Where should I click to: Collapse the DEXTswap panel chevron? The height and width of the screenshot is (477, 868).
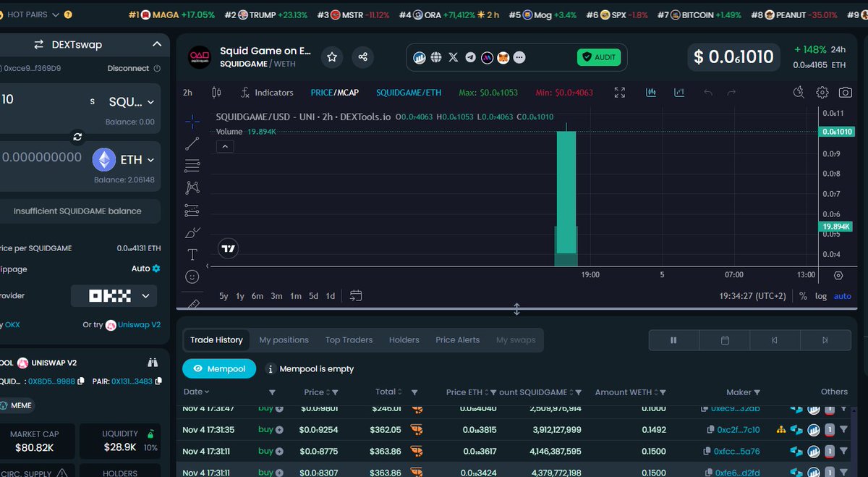pos(157,44)
